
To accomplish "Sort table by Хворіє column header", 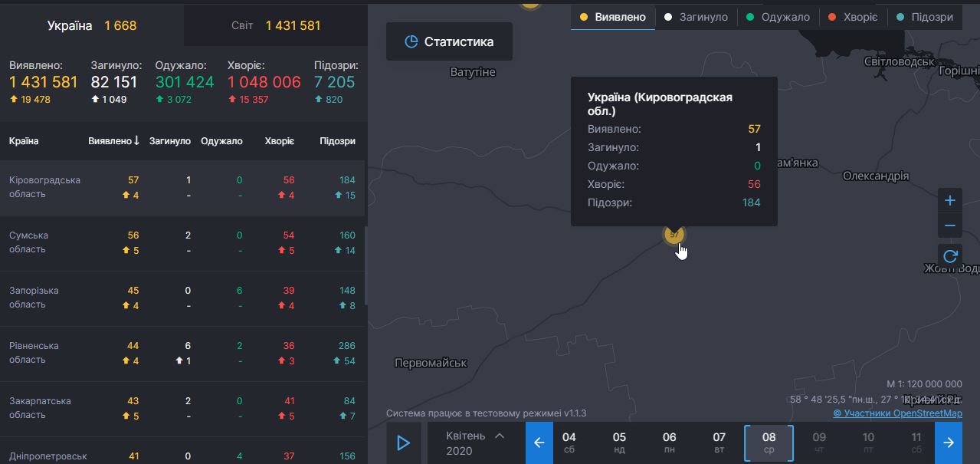I will pyautogui.click(x=280, y=141).
